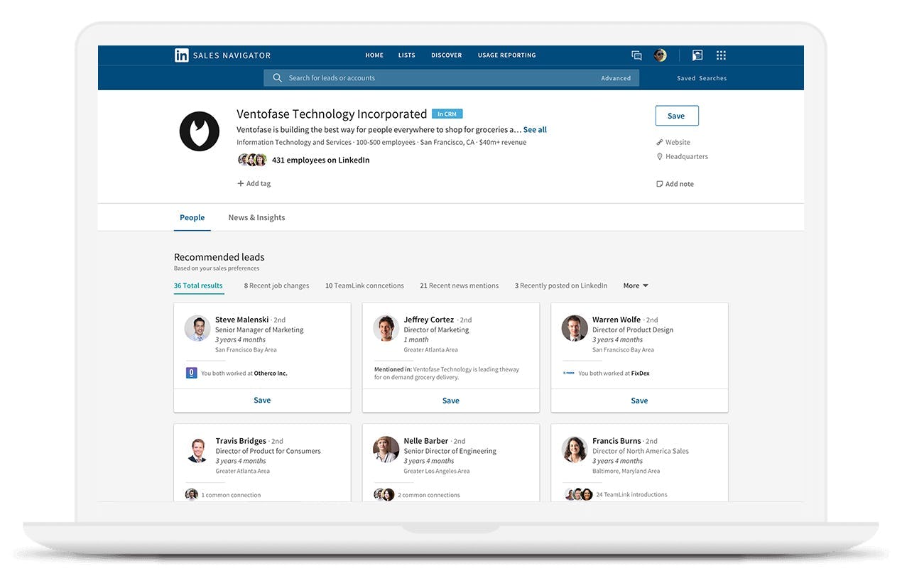
Task: Switch to the News & Insights tab
Action: click(x=256, y=217)
